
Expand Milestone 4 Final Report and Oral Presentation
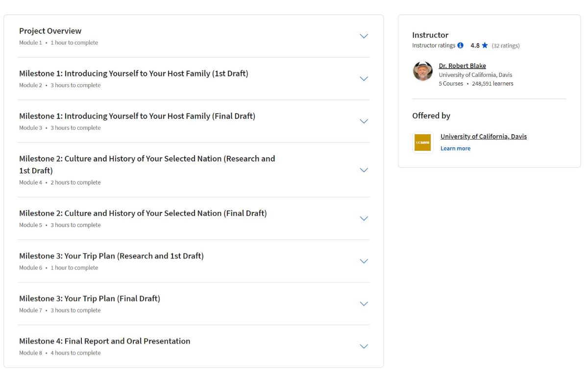(x=364, y=346)
